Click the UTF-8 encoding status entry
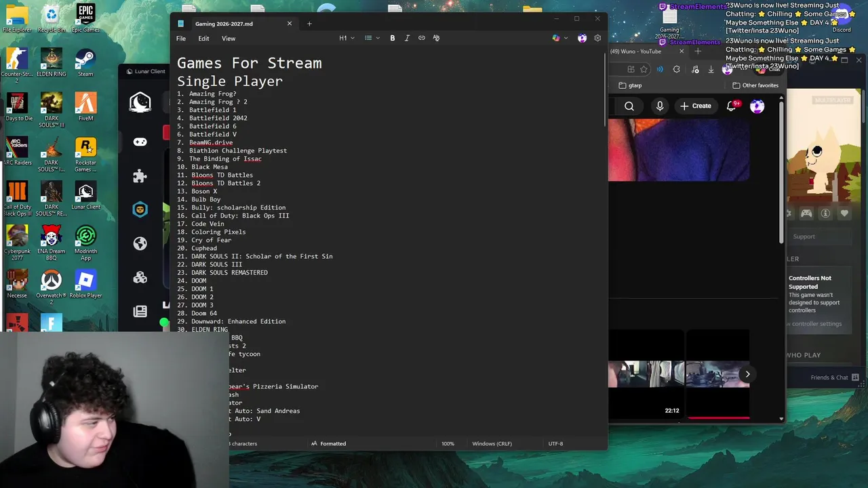Viewport: 868px width, 488px height. click(x=555, y=443)
